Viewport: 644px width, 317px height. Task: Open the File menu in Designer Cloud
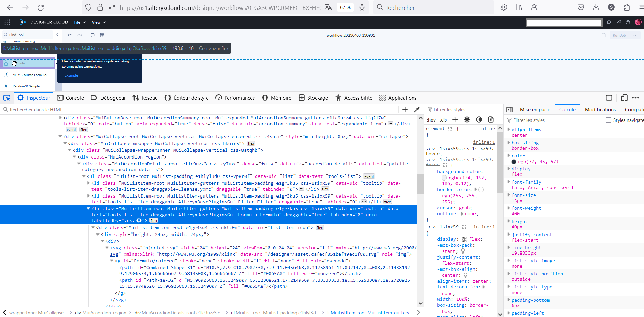click(79, 22)
